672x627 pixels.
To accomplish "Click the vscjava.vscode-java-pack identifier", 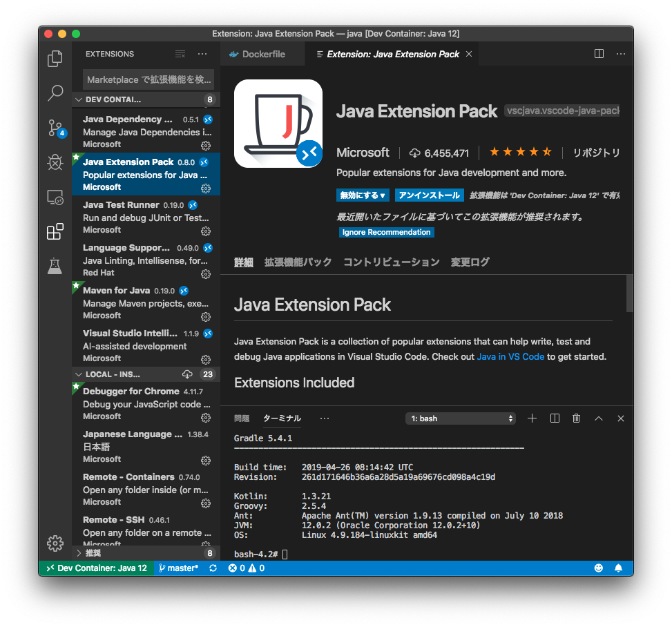I will [562, 110].
